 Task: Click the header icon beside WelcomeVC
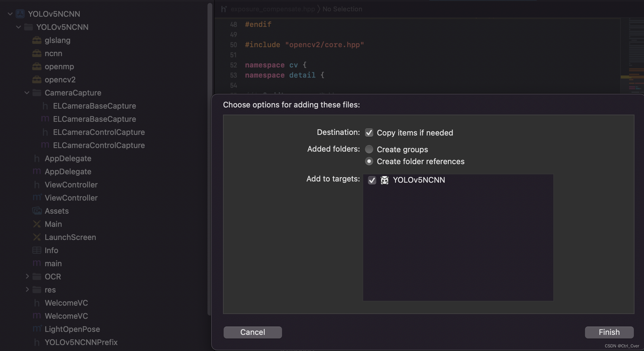point(37,303)
